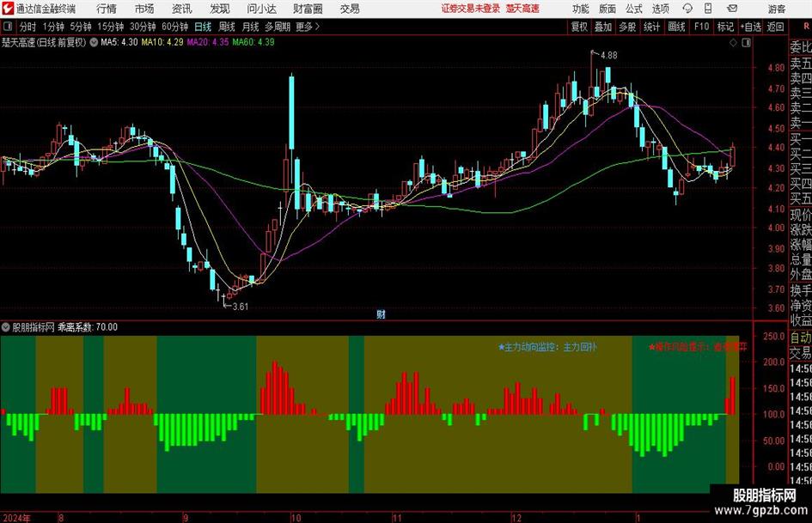Open the F10 company info button
The image size is (812, 523).
tap(701, 27)
